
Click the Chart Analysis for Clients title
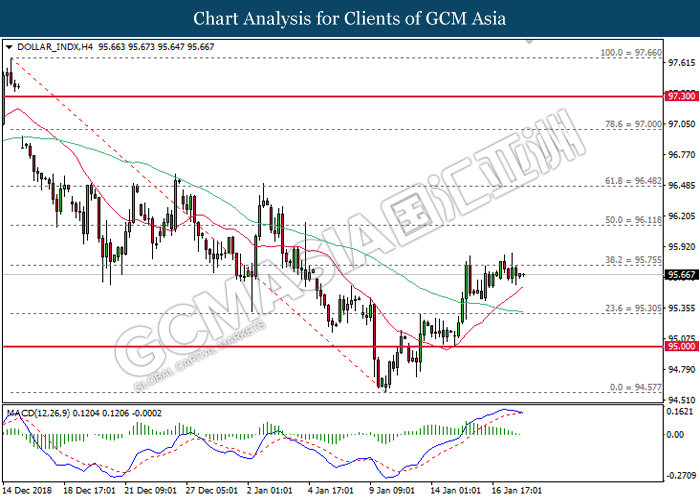coord(350,19)
